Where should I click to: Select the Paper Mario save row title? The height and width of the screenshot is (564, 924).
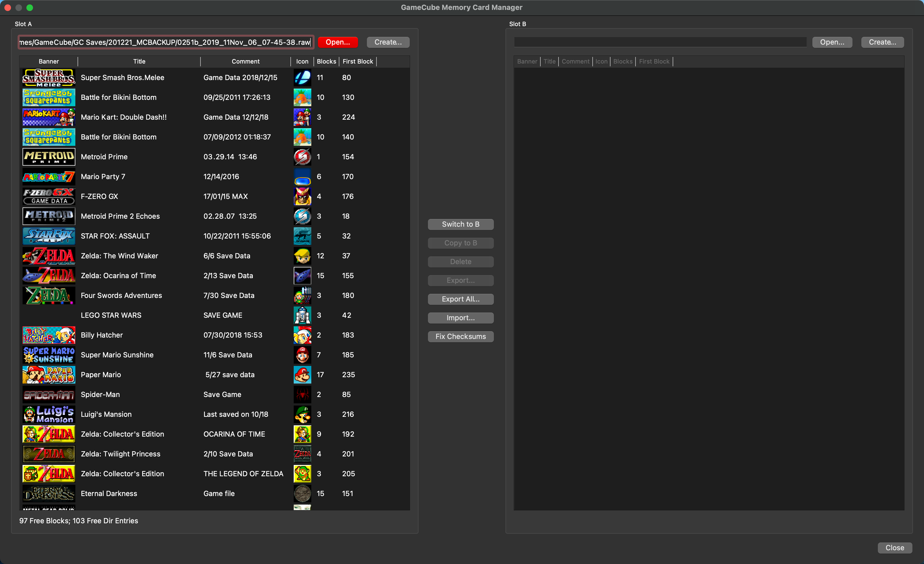[x=101, y=374]
